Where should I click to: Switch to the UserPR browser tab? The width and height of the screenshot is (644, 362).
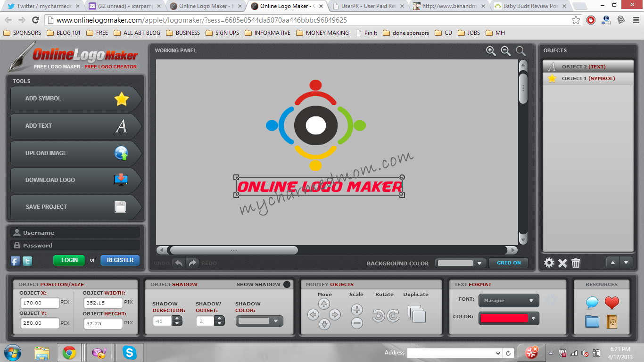click(368, 6)
